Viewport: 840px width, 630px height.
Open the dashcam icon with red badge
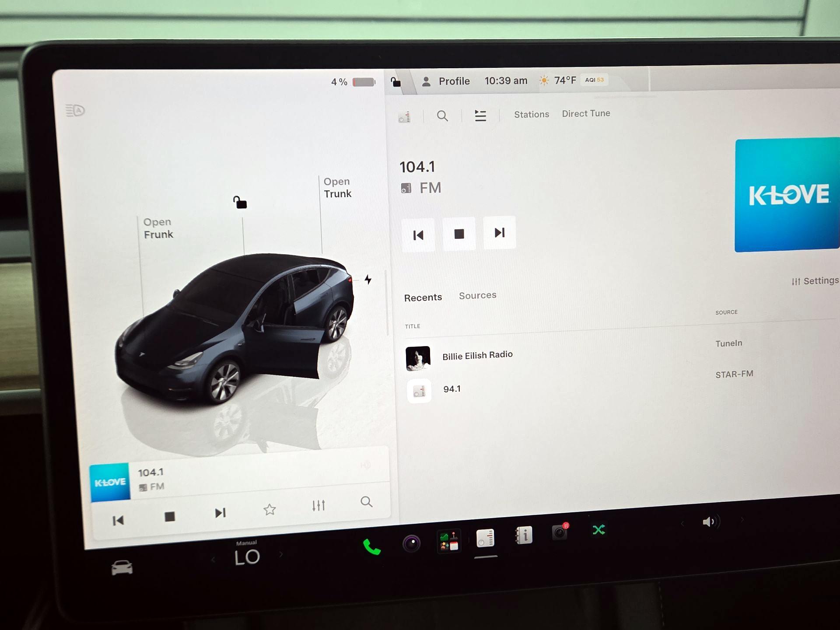point(560,532)
